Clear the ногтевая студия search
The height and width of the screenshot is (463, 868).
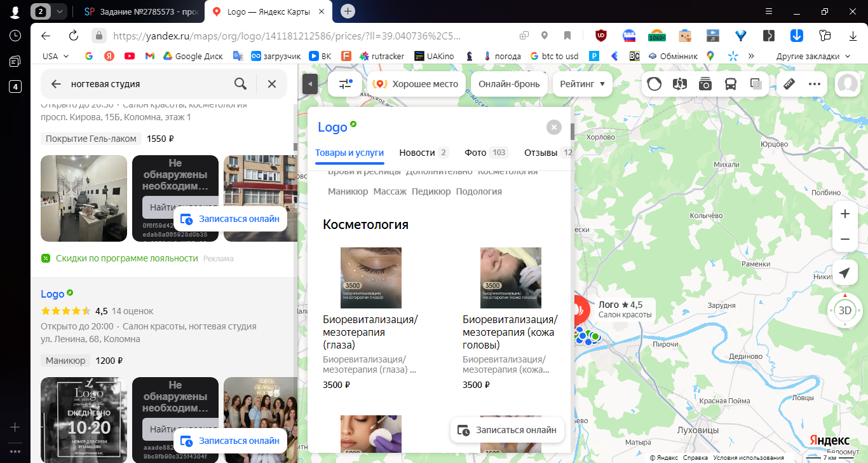tap(272, 84)
